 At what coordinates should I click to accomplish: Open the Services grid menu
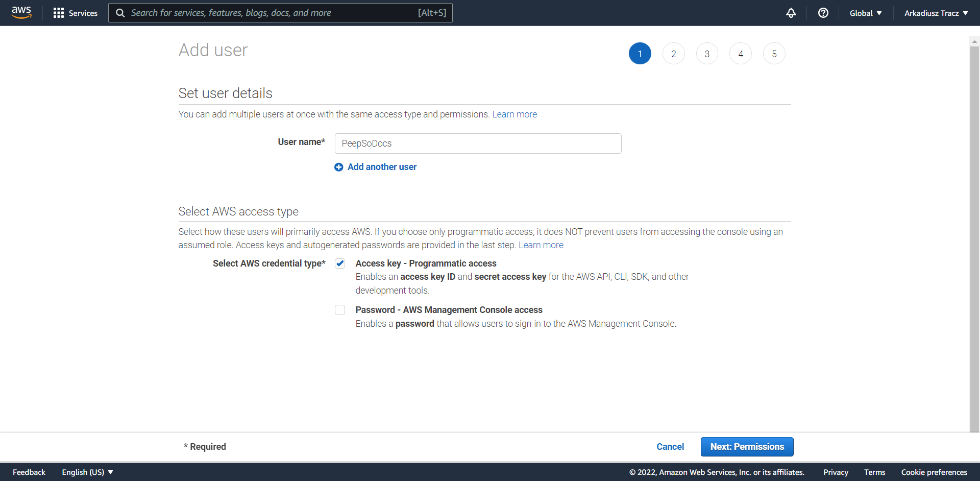[x=59, y=13]
